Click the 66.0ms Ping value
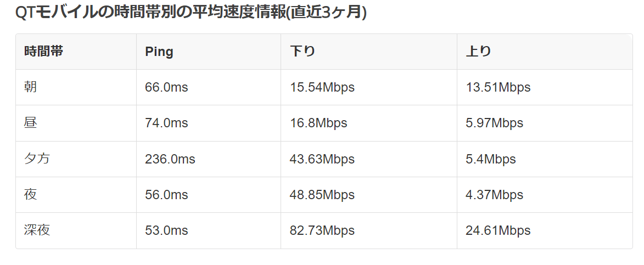644x265 pixels. 166,87
